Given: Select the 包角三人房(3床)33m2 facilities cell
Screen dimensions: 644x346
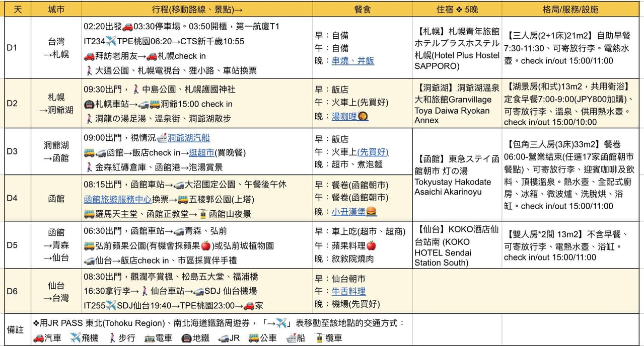Looking at the screenshot, I should click(570, 175).
